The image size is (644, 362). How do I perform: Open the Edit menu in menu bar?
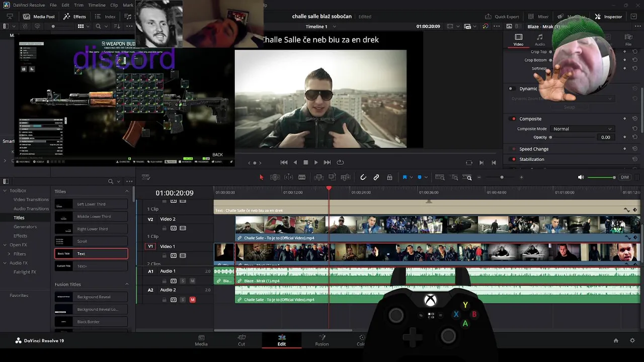tap(65, 5)
